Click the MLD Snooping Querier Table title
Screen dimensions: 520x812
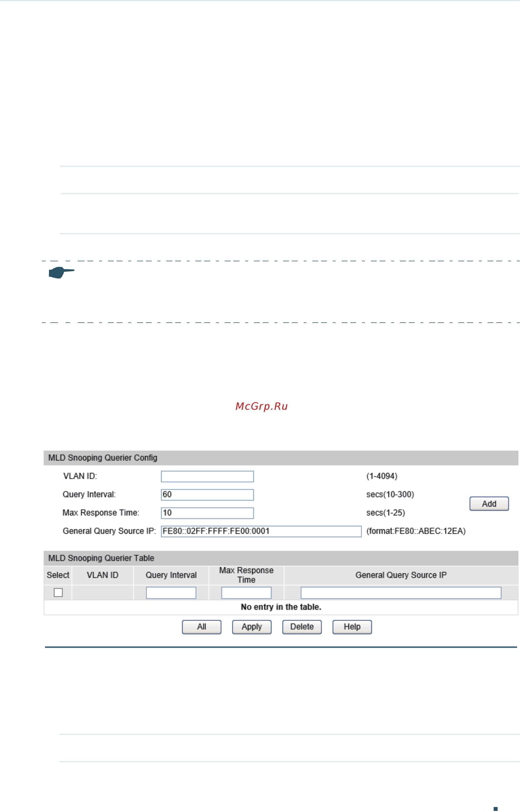click(101, 558)
